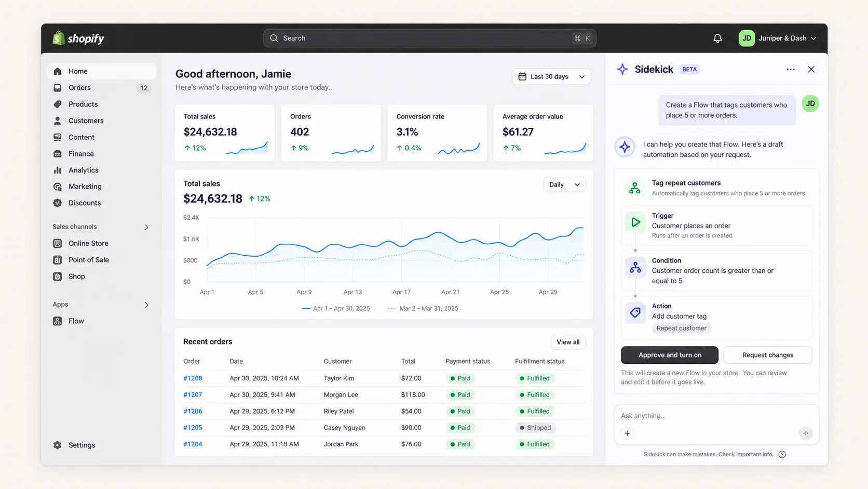Click the Action tag icon
868x489 pixels.
coord(635,313)
